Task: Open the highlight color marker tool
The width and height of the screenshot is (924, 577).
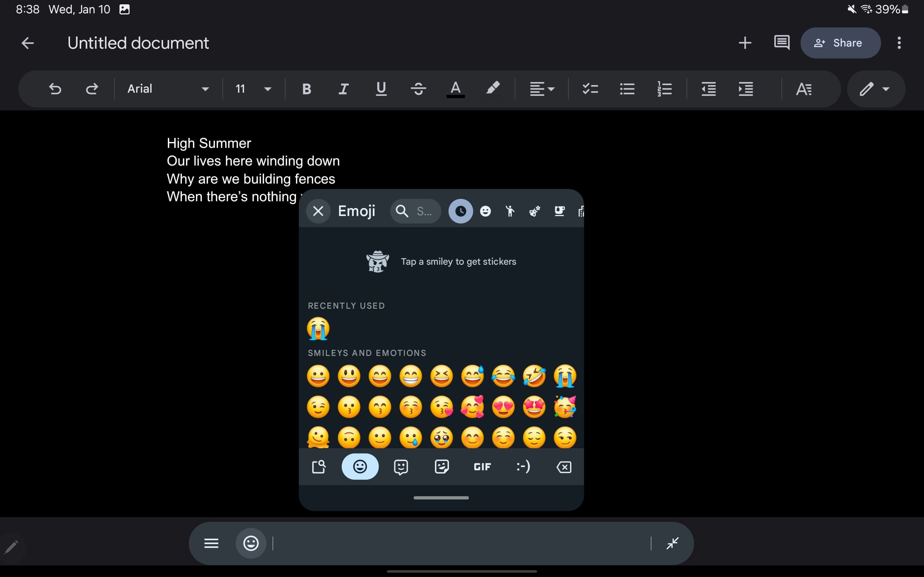Action: tap(493, 89)
